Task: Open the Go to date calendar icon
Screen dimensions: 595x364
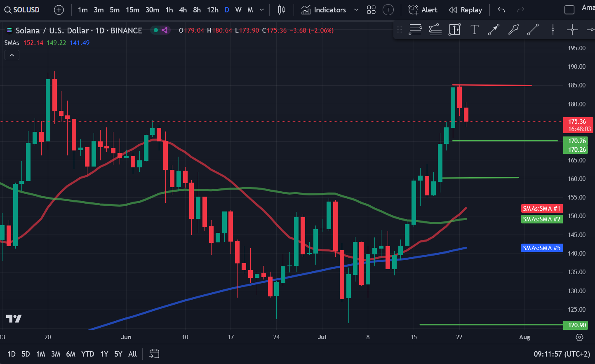Action: click(x=154, y=354)
